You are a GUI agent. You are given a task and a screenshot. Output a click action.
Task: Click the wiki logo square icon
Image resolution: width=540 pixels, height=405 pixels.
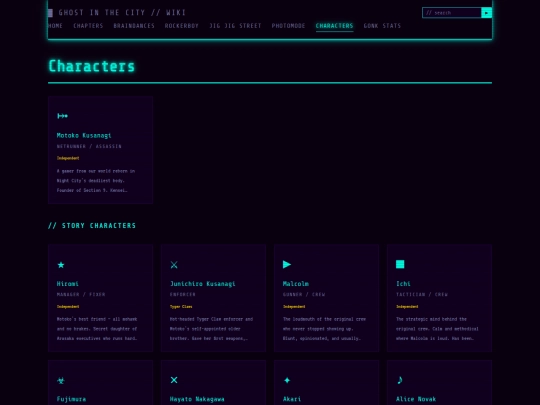pyautogui.click(x=50, y=13)
